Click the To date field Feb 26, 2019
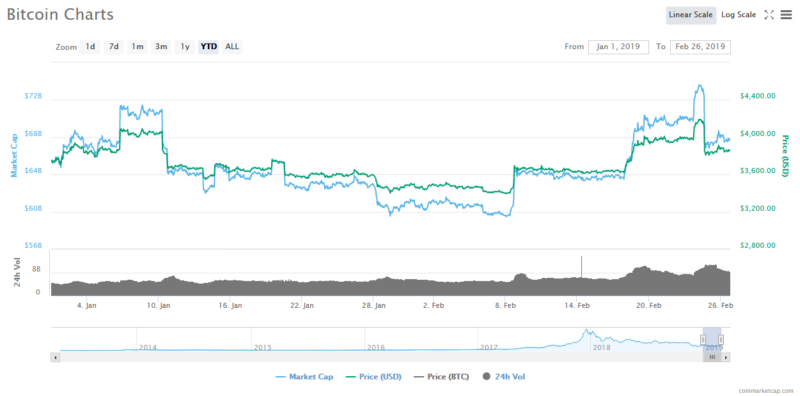 700,47
